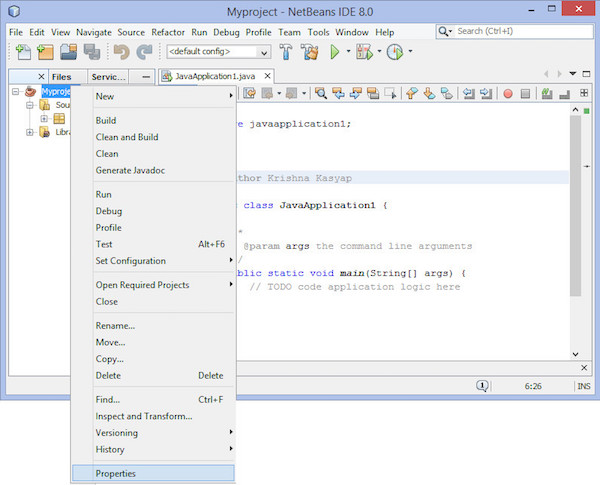Choose Clean and Build from context menu
Viewport: 600px width, 485px height.
click(126, 137)
